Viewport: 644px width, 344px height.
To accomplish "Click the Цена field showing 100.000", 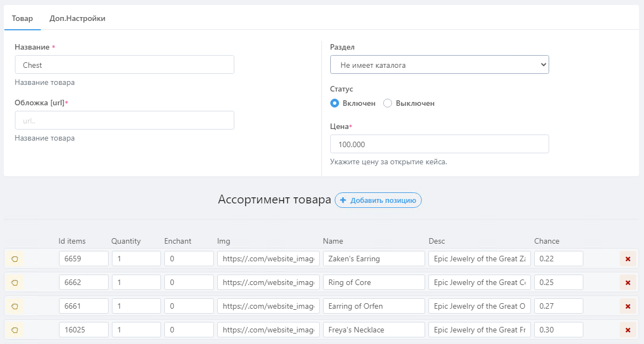I will 439,144.
